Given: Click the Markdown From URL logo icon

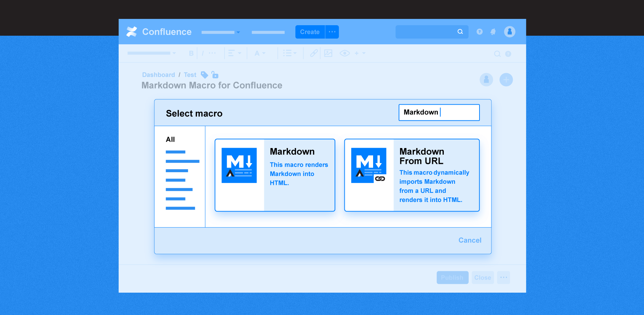Looking at the screenshot, I should 369,165.
